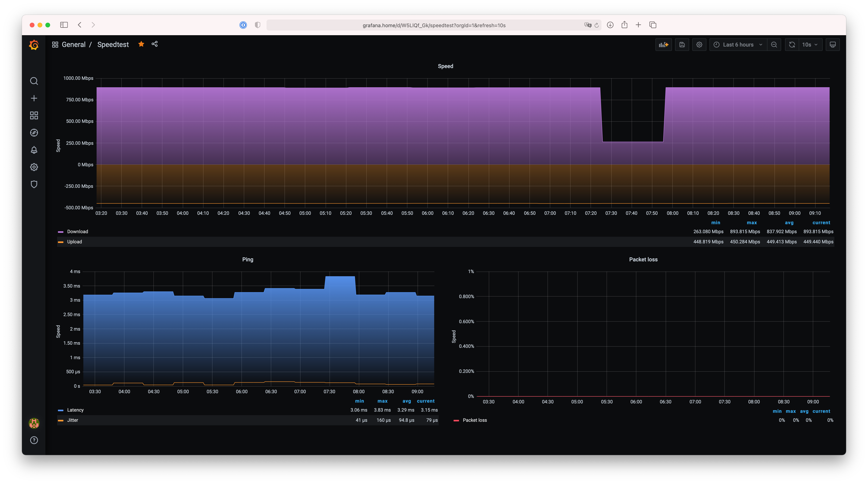Select the Speedtest breadcrumb title
Viewport: 868px width, 484px height.
tap(113, 44)
